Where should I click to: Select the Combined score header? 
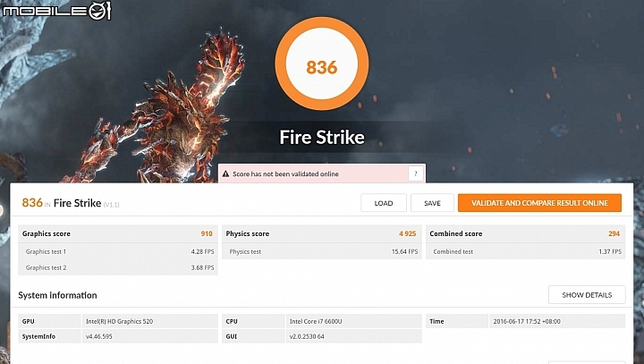click(x=525, y=233)
